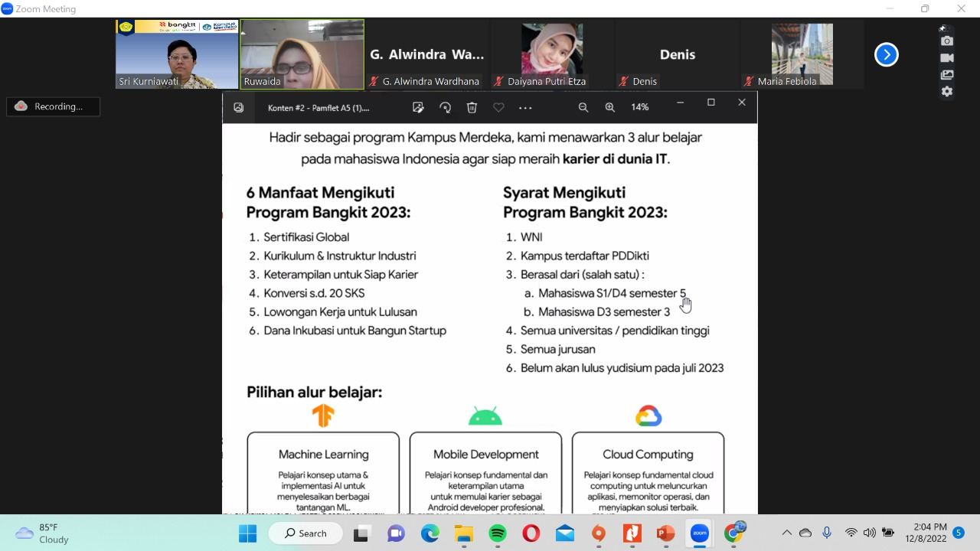Click the microphone icon in the system tray
980x551 pixels.
pos(827,533)
